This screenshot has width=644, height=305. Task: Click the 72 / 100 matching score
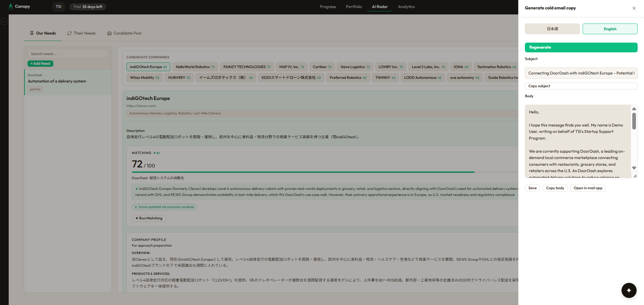coord(143,164)
